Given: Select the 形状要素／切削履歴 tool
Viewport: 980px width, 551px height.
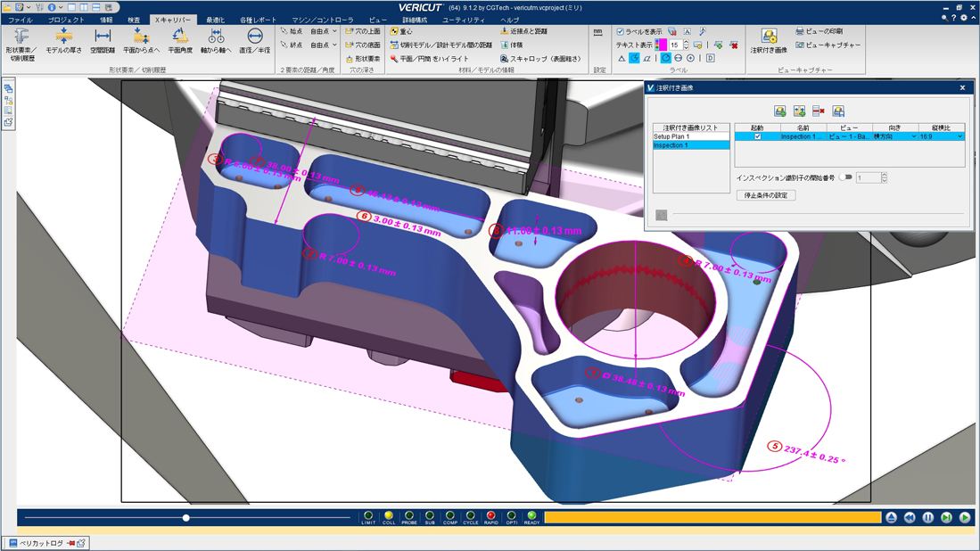Looking at the screenshot, I should pyautogui.click(x=21, y=44).
